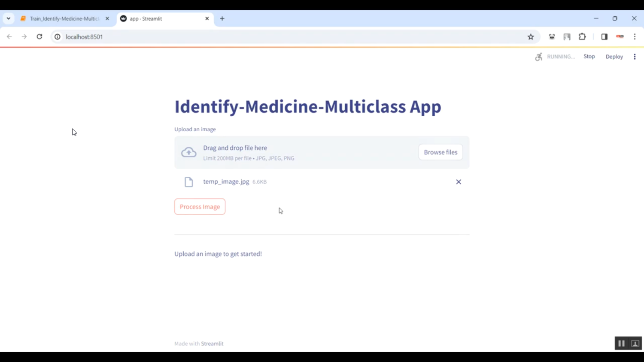This screenshot has width=644, height=362.
Task: Stop the running Streamlit app
Action: click(x=589, y=57)
